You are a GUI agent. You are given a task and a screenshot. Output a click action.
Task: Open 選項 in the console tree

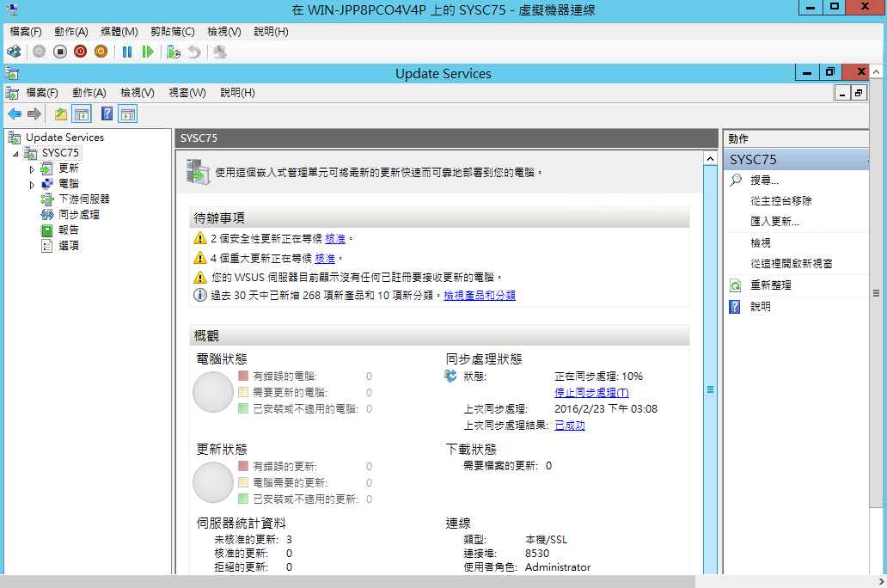(x=69, y=246)
